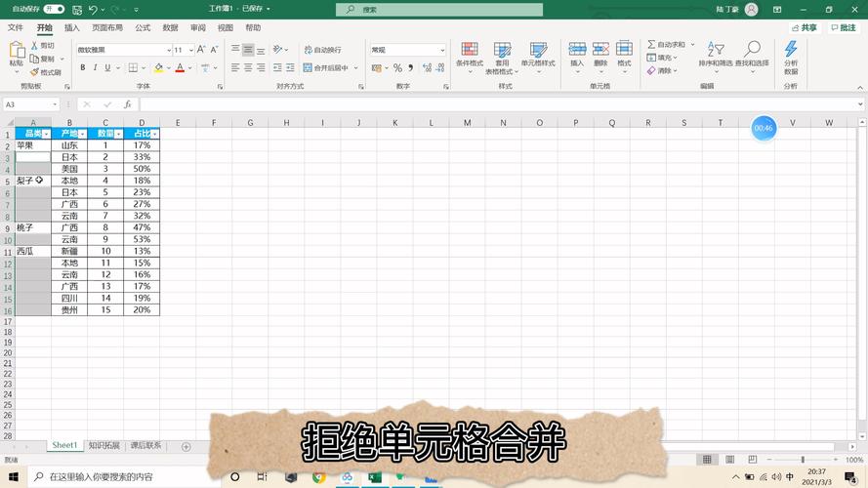Center cell text horizontally
The image size is (868, 488).
point(248,67)
